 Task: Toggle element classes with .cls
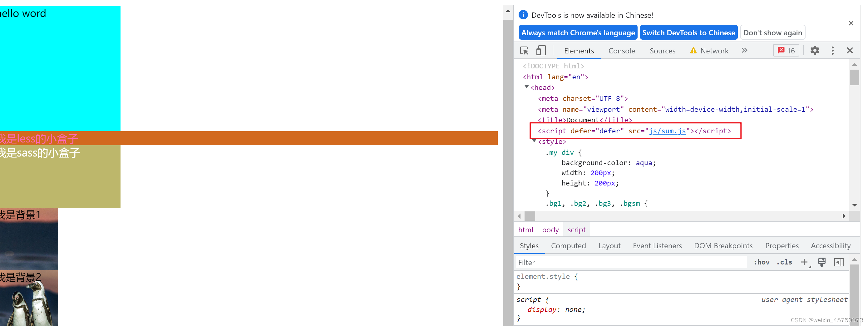click(x=784, y=262)
